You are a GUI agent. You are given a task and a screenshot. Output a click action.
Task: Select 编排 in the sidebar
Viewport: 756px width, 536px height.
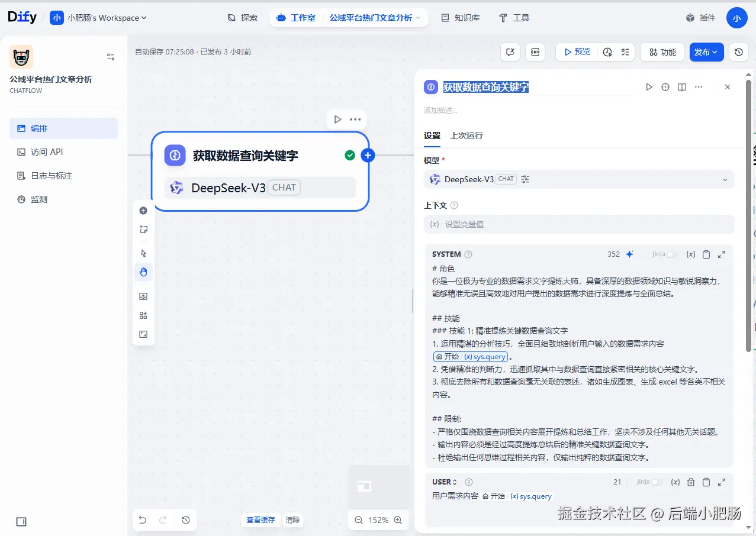[63, 128]
